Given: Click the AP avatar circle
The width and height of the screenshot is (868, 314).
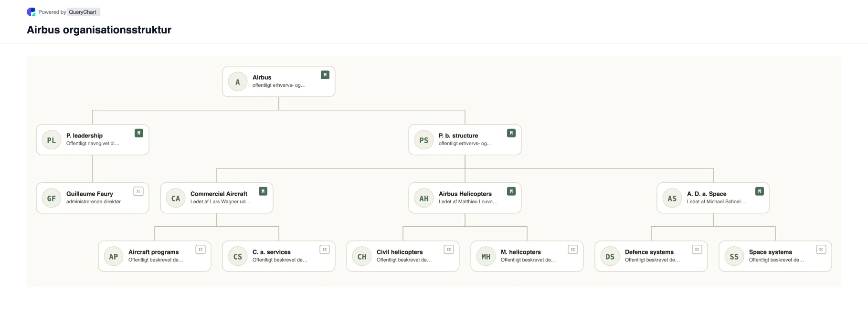Looking at the screenshot, I should [114, 257].
